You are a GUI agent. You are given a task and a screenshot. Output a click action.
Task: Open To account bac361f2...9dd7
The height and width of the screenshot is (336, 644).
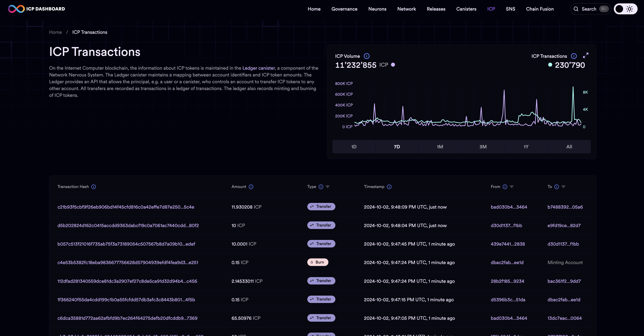point(564,281)
